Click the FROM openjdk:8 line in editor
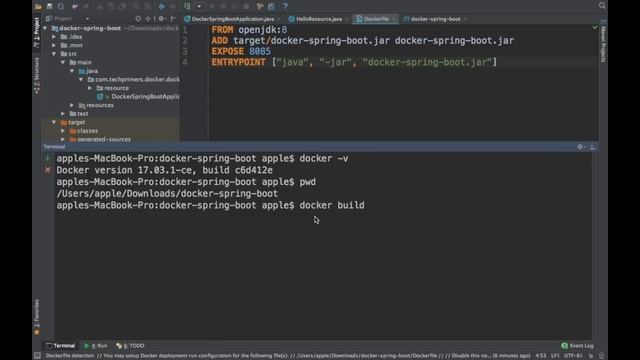This screenshot has height=360, width=640. pos(249,30)
